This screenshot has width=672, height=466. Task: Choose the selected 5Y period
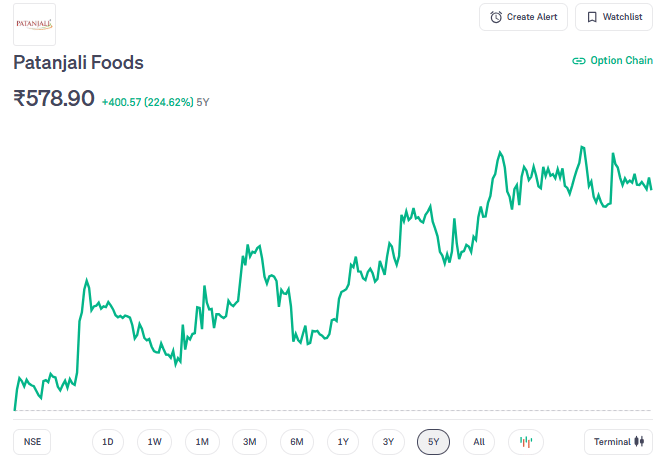coord(434,442)
